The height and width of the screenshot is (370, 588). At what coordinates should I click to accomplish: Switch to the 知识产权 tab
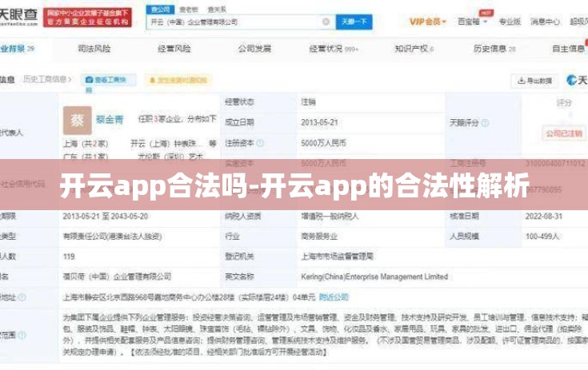(x=414, y=49)
